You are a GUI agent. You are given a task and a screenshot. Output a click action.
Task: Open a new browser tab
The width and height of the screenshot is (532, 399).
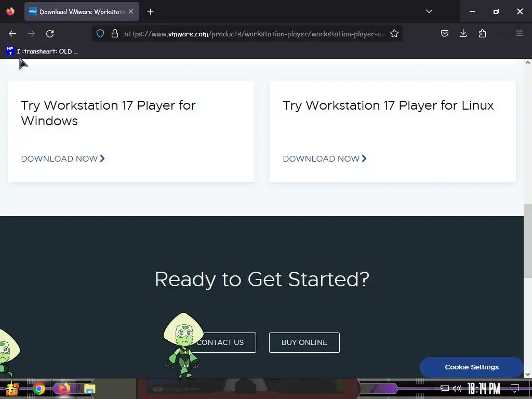pos(150,12)
